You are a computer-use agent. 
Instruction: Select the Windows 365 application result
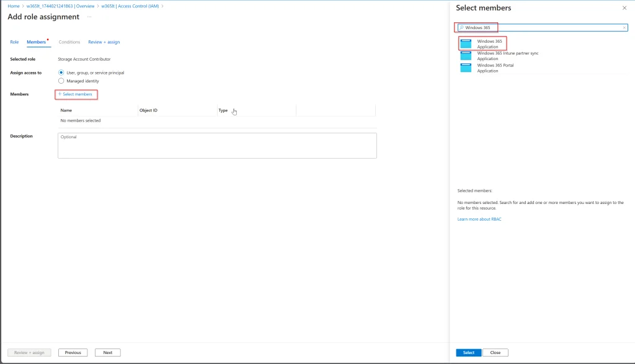(x=489, y=44)
